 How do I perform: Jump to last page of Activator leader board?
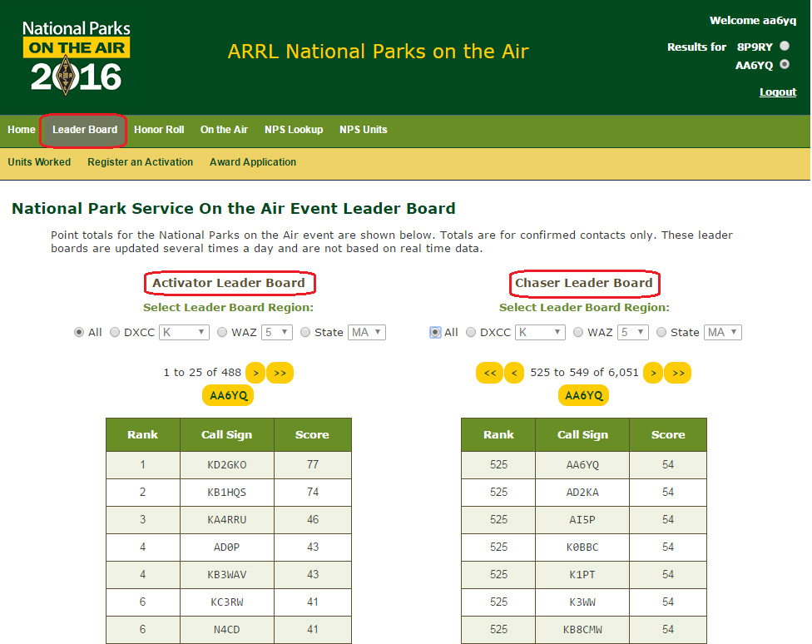point(280,373)
